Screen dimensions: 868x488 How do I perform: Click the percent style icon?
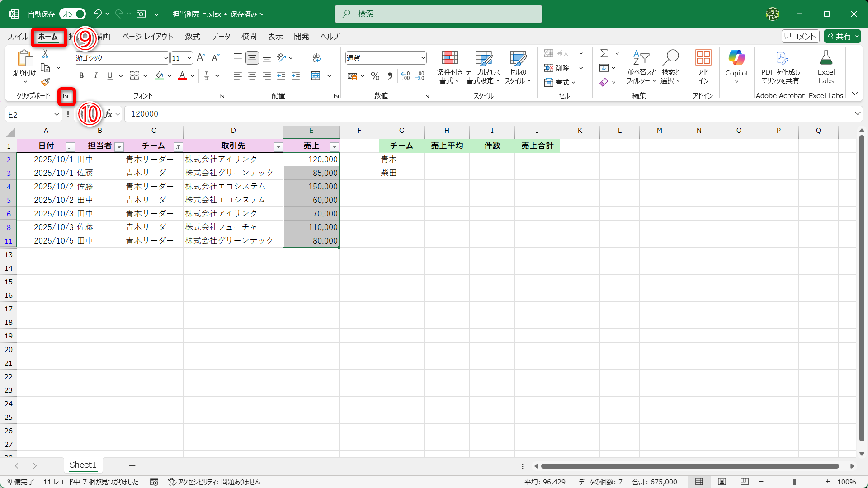375,76
